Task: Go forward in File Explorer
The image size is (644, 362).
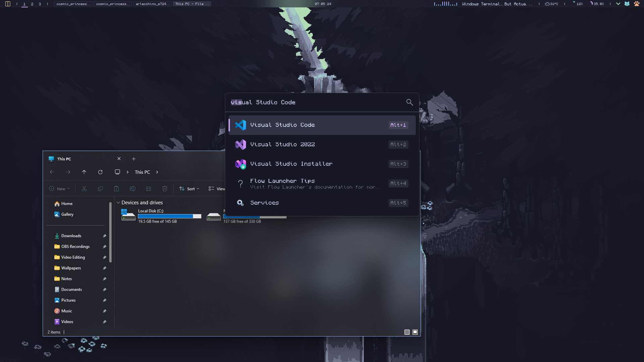Action: click(68, 172)
